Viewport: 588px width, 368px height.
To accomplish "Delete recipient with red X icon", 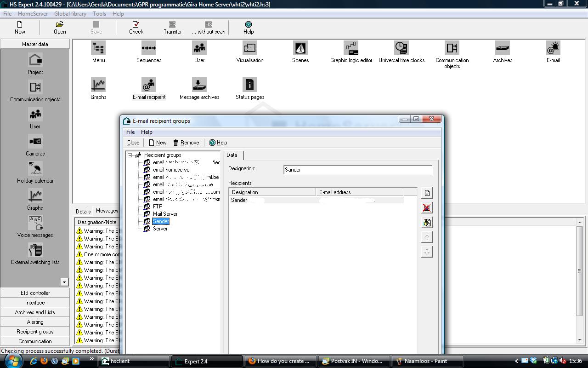I will tap(427, 208).
